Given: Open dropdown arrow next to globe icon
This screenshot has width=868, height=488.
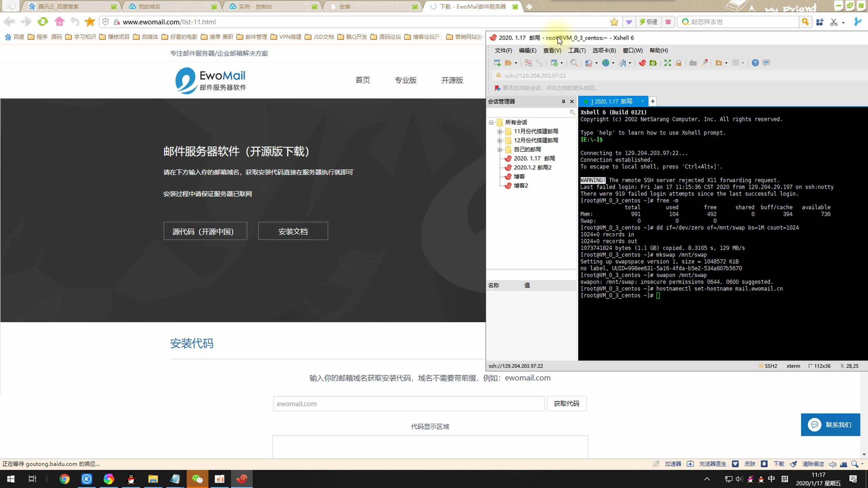Looking at the screenshot, I should 613,63.
